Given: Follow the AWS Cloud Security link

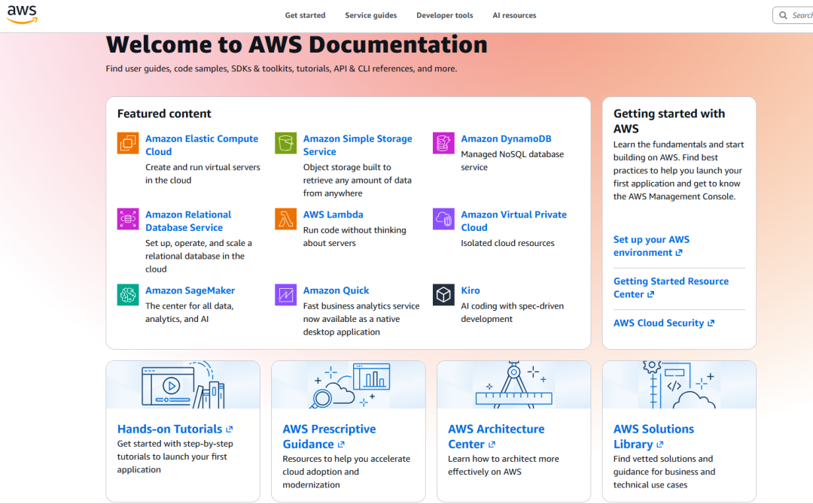Looking at the screenshot, I should [664, 323].
